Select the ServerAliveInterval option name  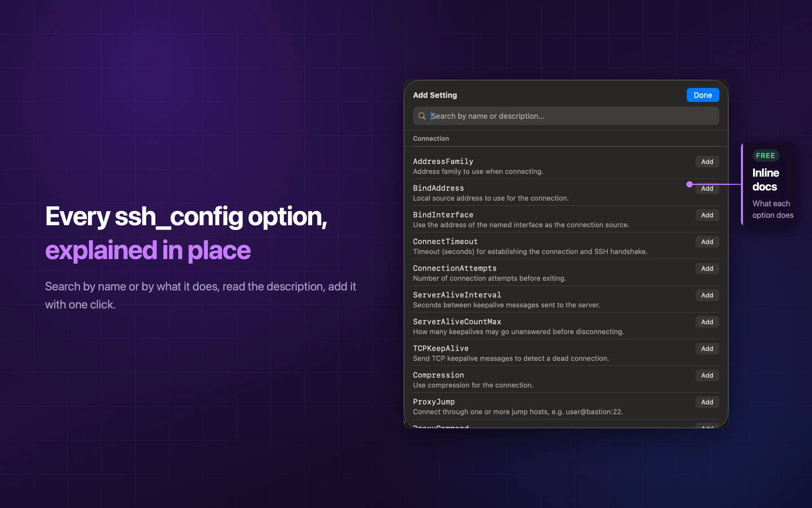tap(457, 295)
